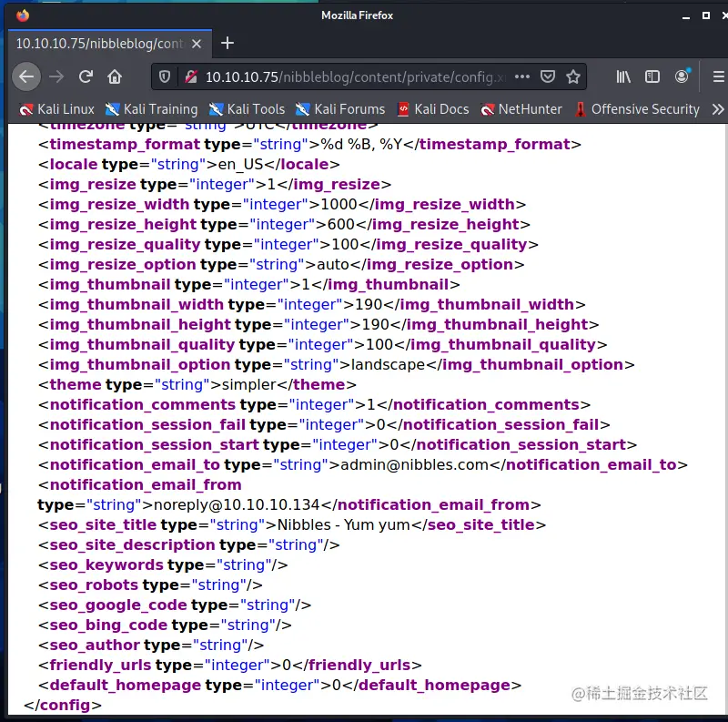
Task: Open the Firefox Account icon
Action: (682, 76)
